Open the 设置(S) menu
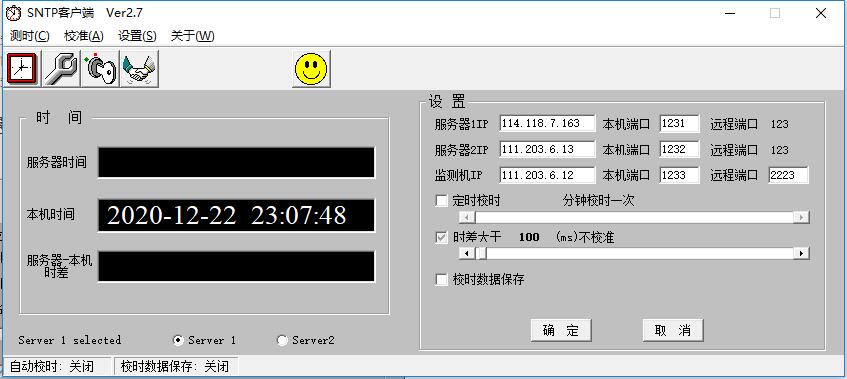 coord(137,36)
